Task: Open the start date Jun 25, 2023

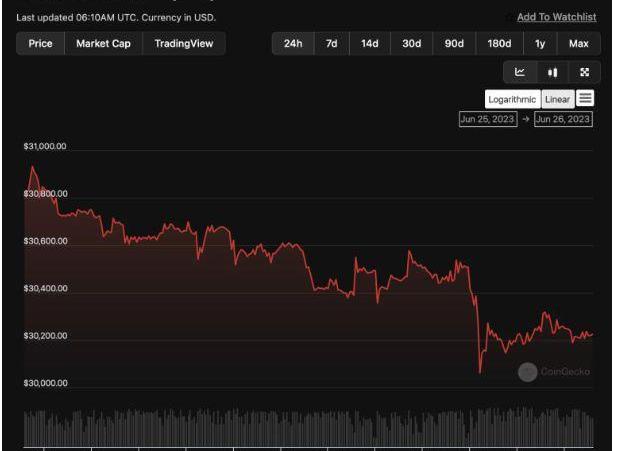Action: click(488, 119)
